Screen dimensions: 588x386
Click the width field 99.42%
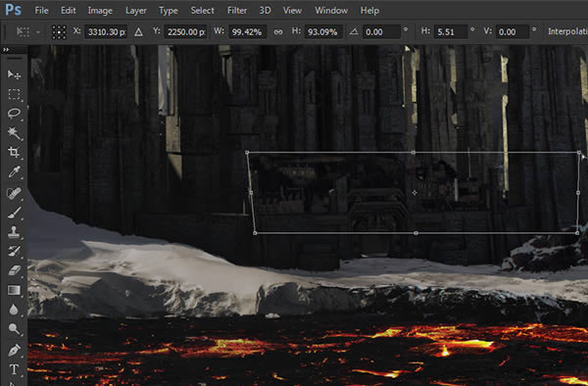pos(247,32)
